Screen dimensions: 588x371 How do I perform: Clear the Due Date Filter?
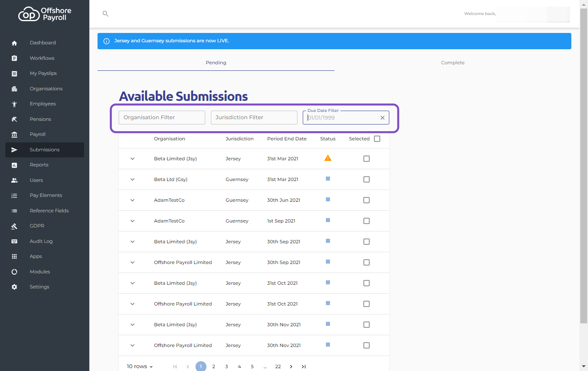(x=382, y=118)
